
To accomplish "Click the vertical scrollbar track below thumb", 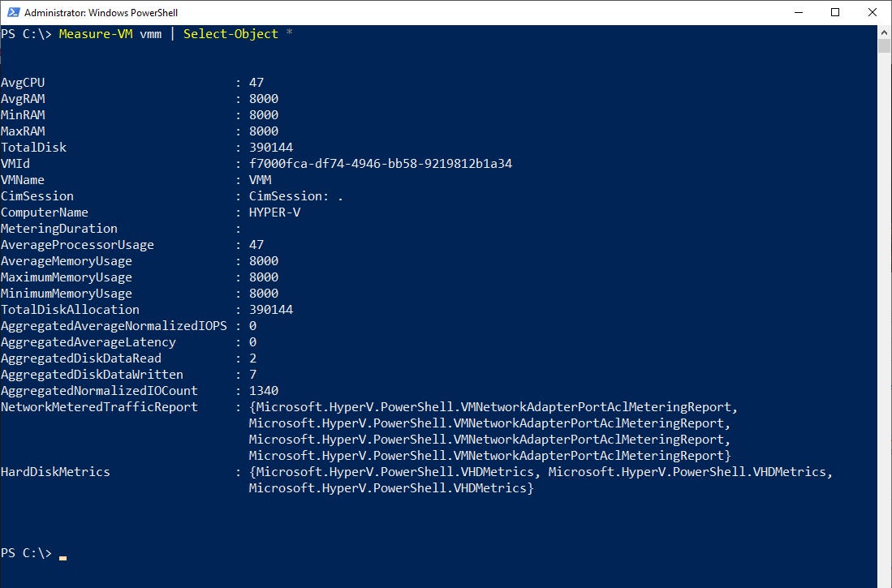I will [885, 324].
